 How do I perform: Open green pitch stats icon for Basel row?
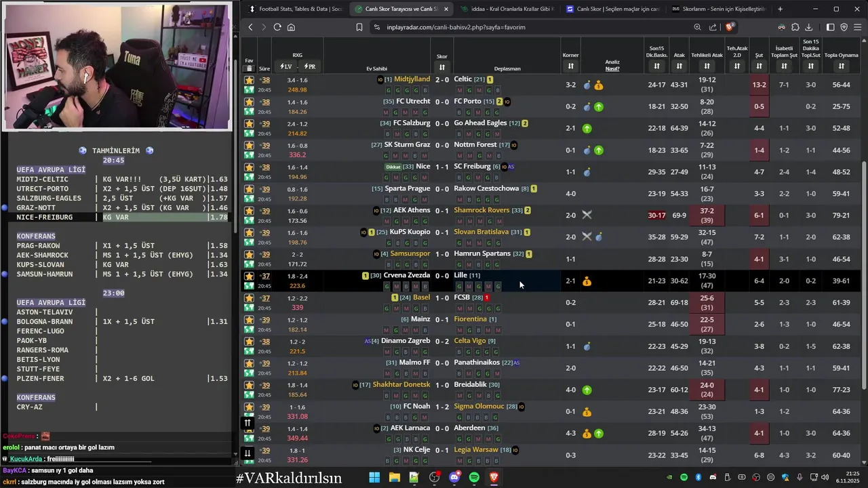[250, 308]
